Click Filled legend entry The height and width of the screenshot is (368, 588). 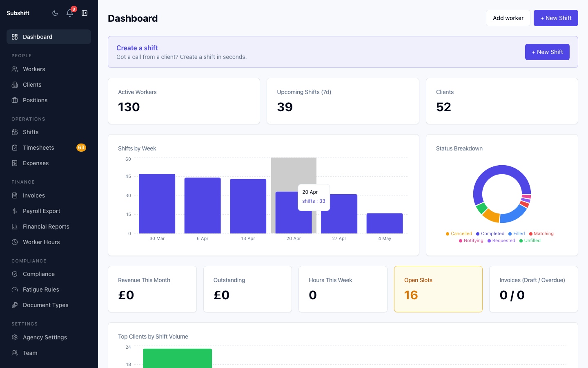pos(517,234)
